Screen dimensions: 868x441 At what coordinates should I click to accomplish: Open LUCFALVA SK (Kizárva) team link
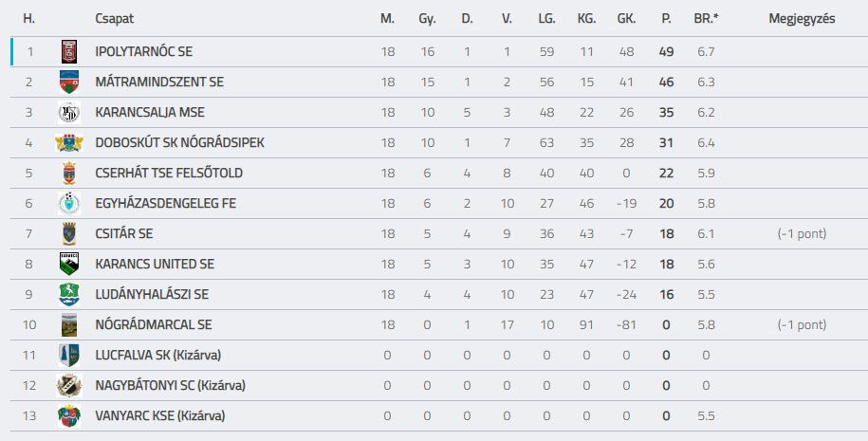click(x=158, y=356)
